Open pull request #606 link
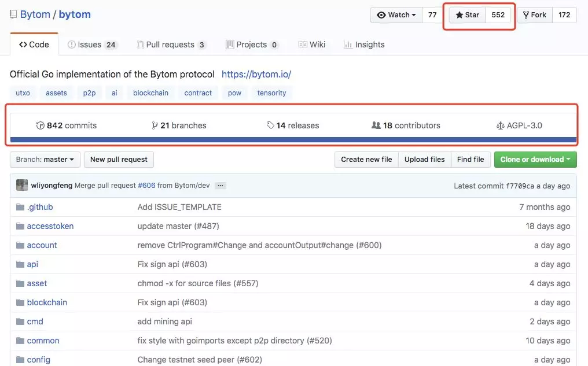This screenshot has height=366, width=588. click(146, 186)
